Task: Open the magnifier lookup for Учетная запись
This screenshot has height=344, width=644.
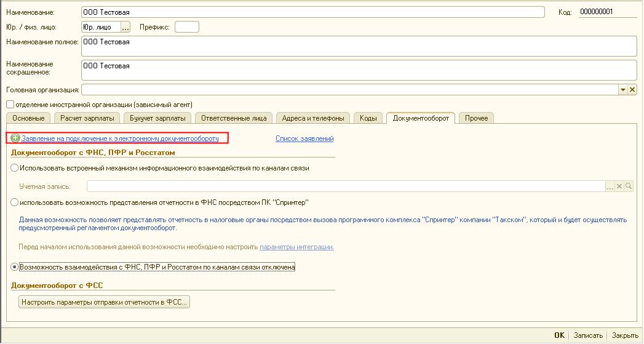Action: [629, 186]
